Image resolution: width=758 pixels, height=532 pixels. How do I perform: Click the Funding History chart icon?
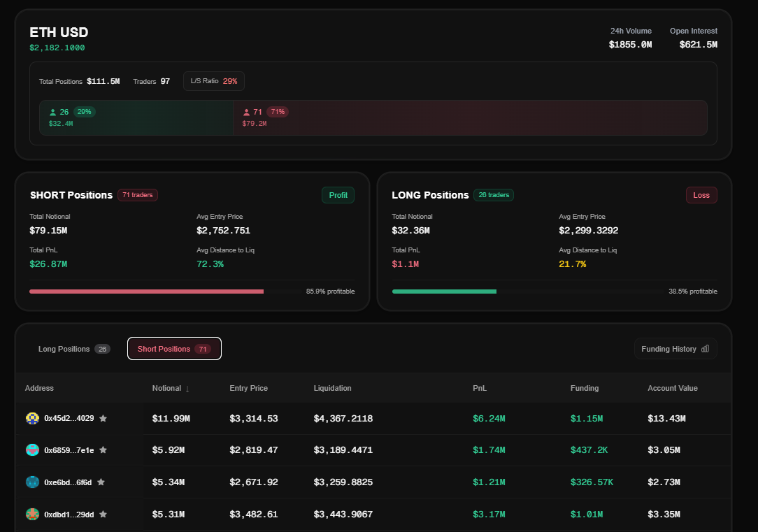(705, 349)
